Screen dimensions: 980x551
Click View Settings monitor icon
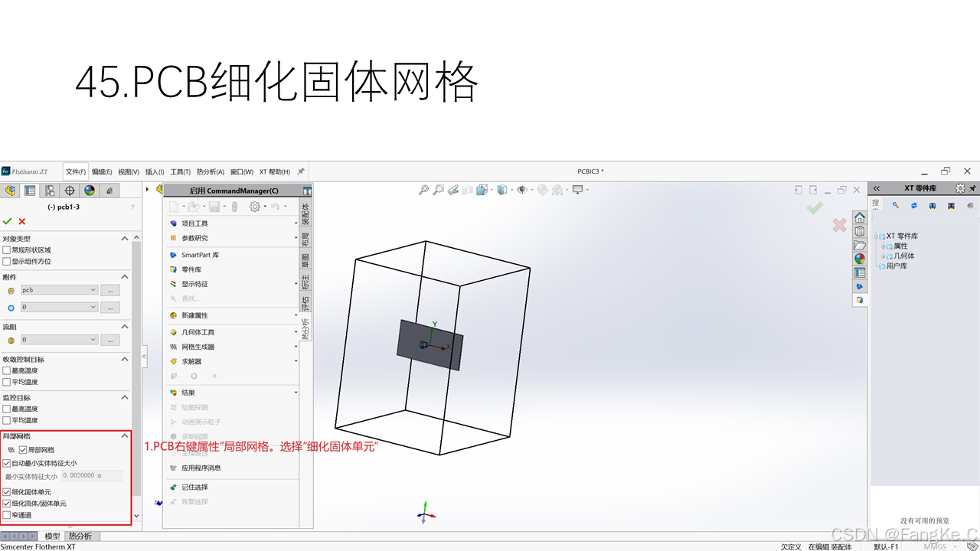point(577,190)
